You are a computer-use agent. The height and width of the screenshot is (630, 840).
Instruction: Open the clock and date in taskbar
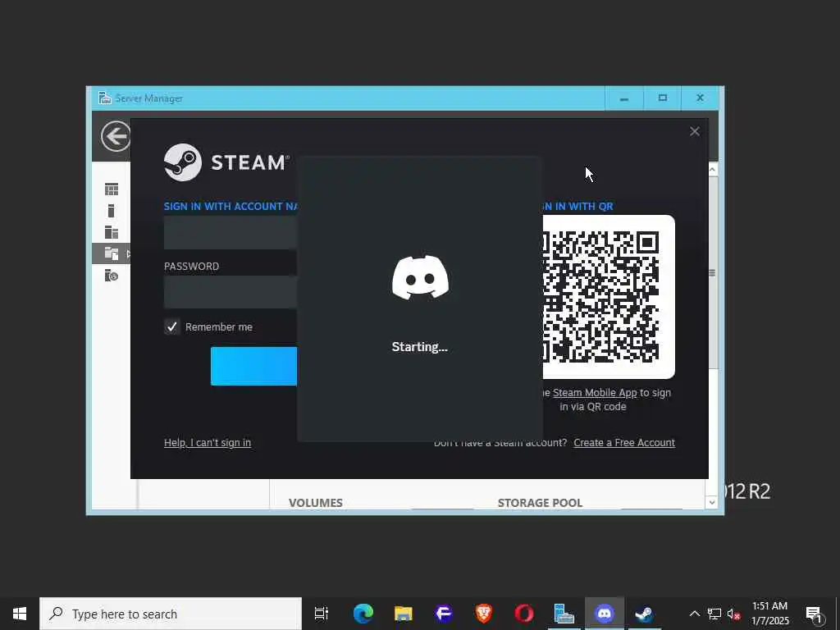[769, 614]
